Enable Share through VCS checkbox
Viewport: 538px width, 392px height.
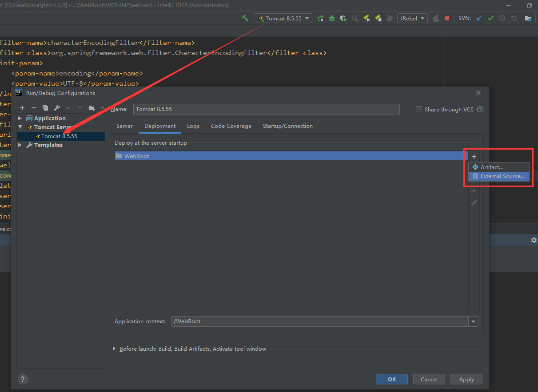pos(418,109)
